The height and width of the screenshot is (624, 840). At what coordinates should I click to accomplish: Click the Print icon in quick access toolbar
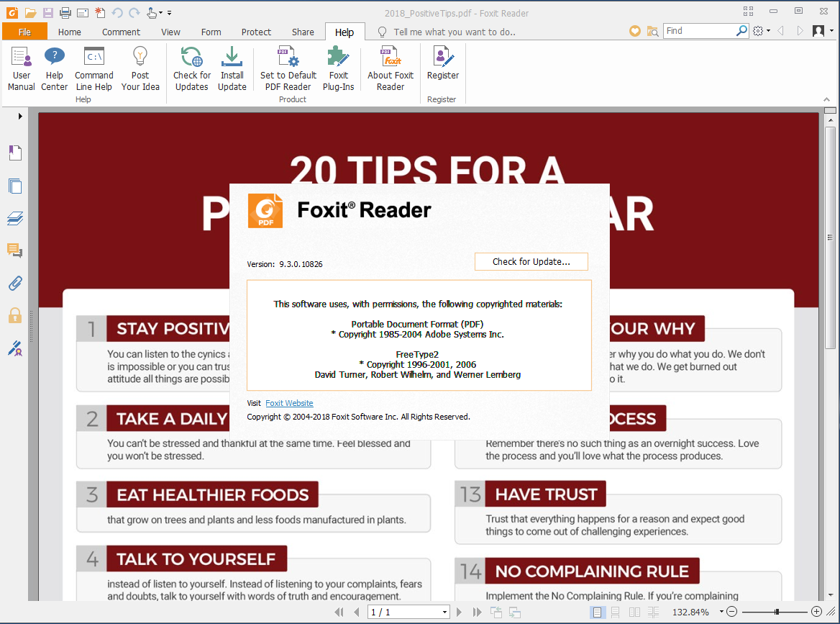click(x=65, y=12)
